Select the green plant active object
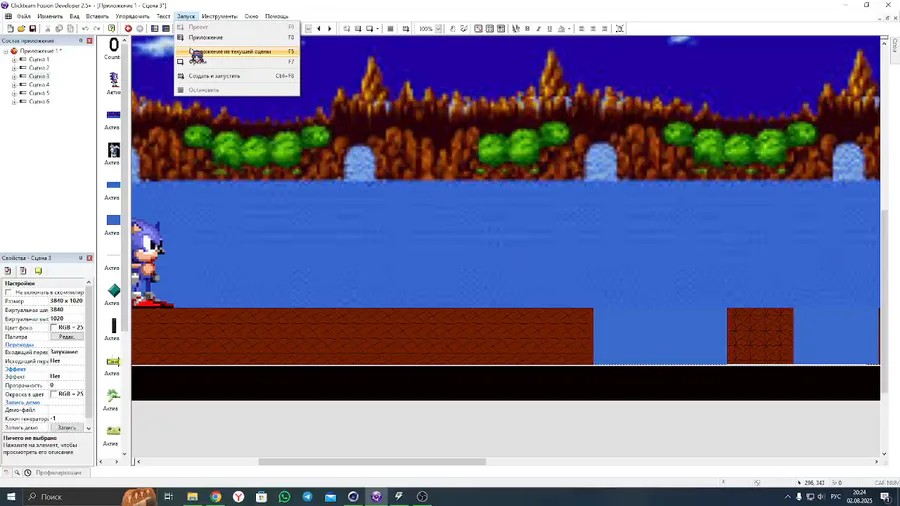Viewport: 900px width, 506px height. pyautogui.click(x=114, y=395)
